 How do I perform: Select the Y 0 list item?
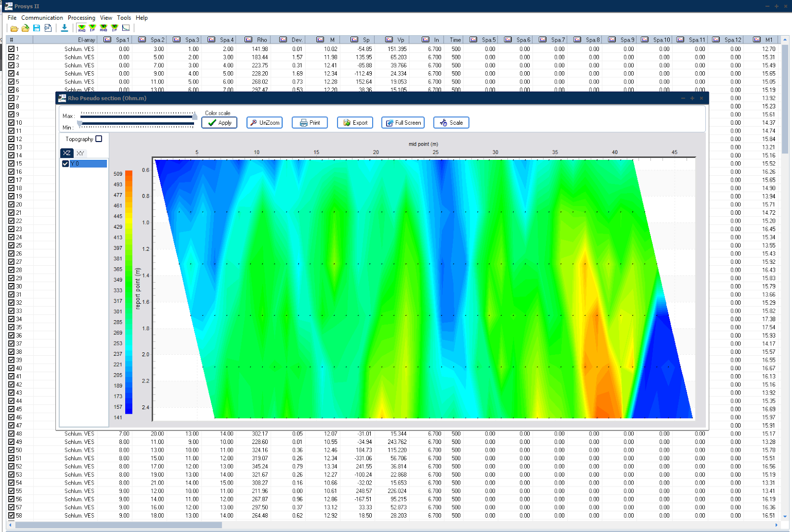pyautogui.click(x=88, y=164)
